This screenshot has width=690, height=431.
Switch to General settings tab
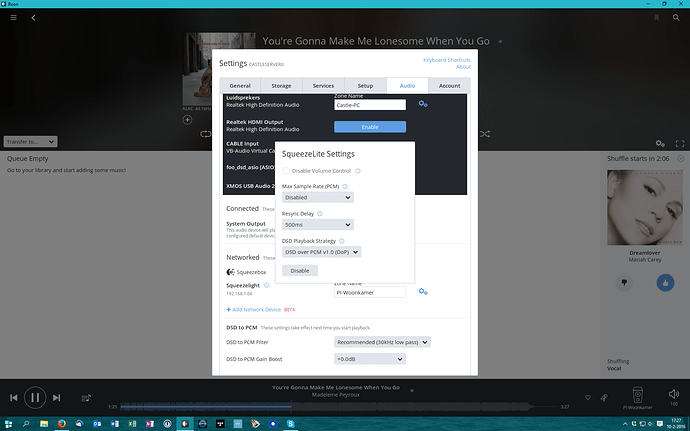click(240, 86)
